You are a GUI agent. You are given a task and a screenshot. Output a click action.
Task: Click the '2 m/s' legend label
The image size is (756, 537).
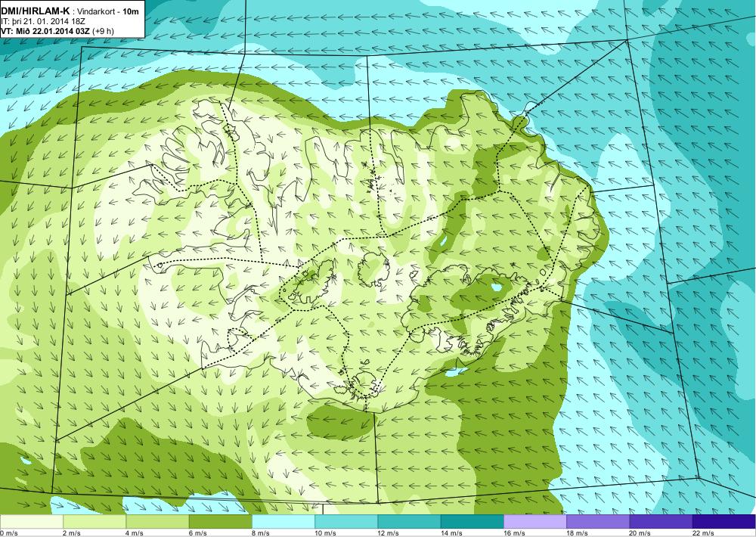point(72,533)
